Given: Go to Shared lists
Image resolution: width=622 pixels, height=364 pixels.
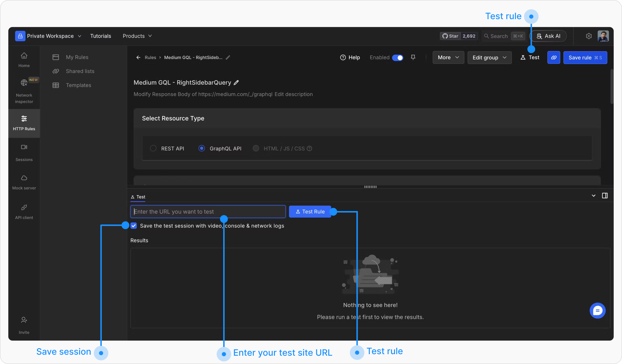Looking at the screenshot, I should pyautogui.click(x=80, y=71).
